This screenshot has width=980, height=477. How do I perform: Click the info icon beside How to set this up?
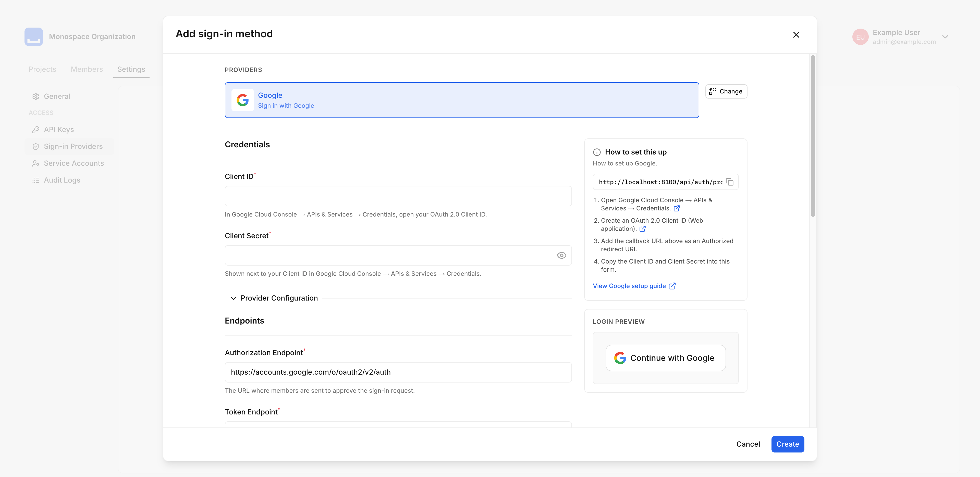[597, 152]
